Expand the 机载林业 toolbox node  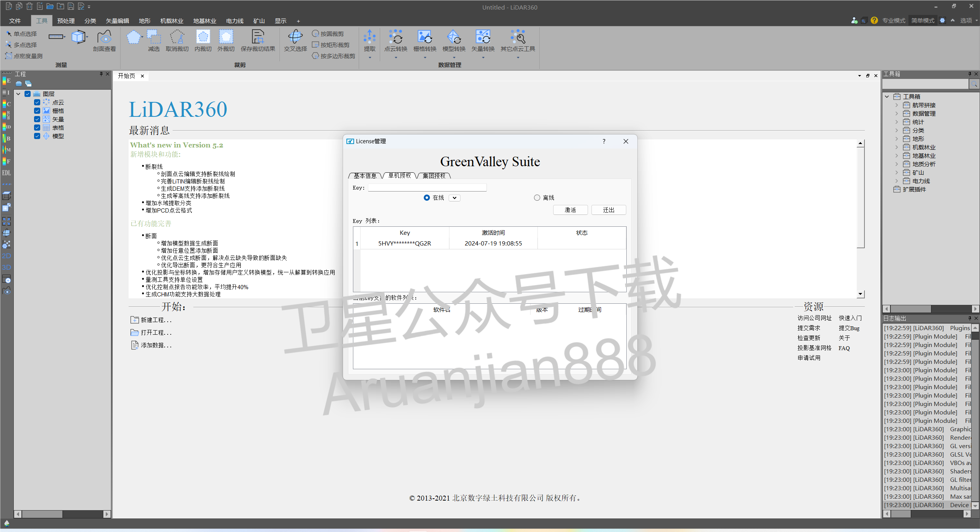[897, 147]
